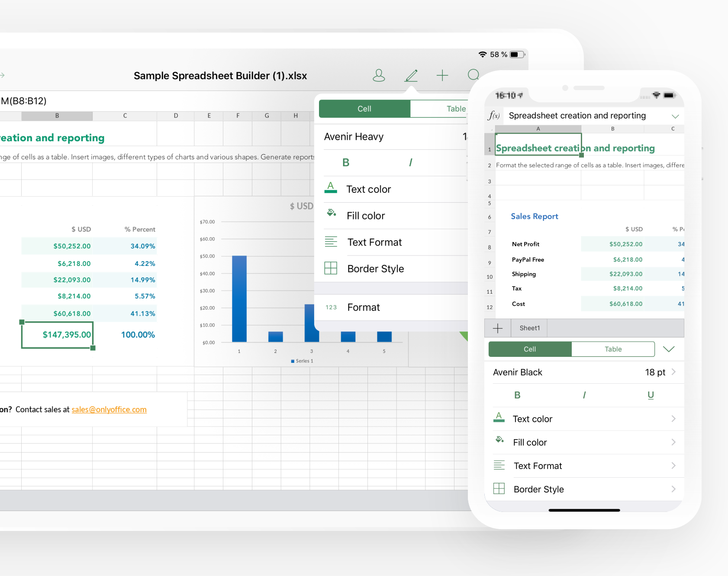Screen dimensions: 728x576
Task: Tap the phone Text color A icon
Action: 499,417
